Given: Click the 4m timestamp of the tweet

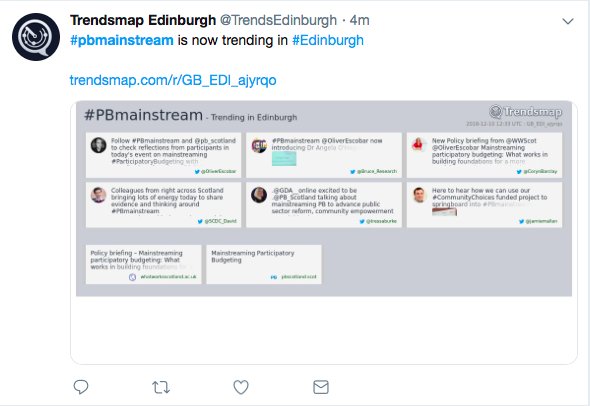Looking at the screenshot, I should (x=359, y=20).
